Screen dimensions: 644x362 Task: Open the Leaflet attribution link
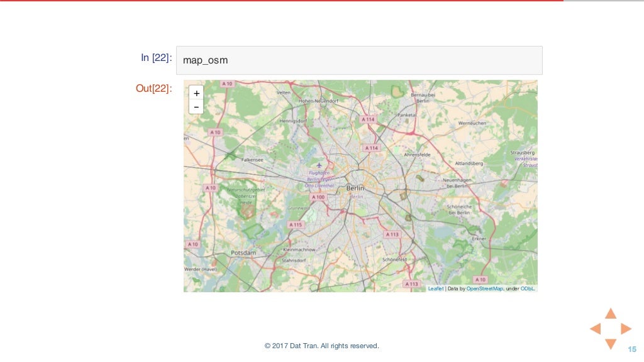pyautogui.click(x=436, y=288)
